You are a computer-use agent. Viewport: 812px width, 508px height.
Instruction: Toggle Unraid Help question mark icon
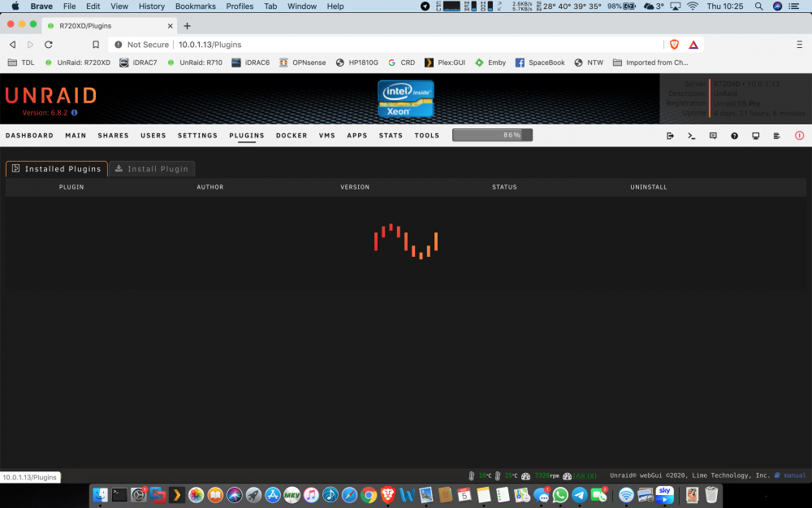click(734, 136)
